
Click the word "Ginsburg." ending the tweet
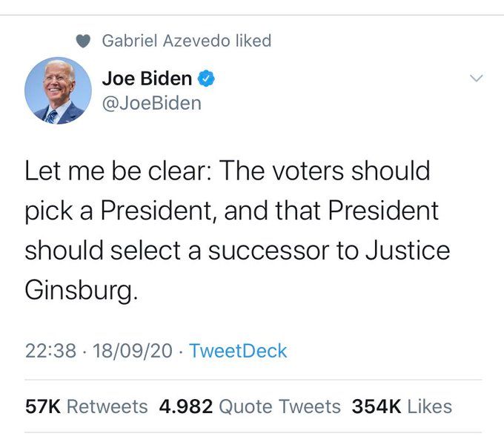[82, 289]
